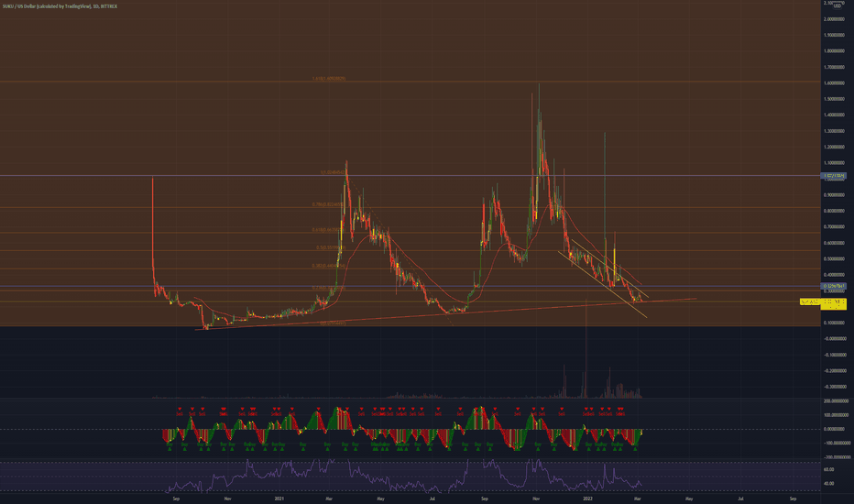Screen dimensions: 854x504
Task: Click the 2.00000000 price scale value
Action: pyautogui.click(x=835, y=19)
